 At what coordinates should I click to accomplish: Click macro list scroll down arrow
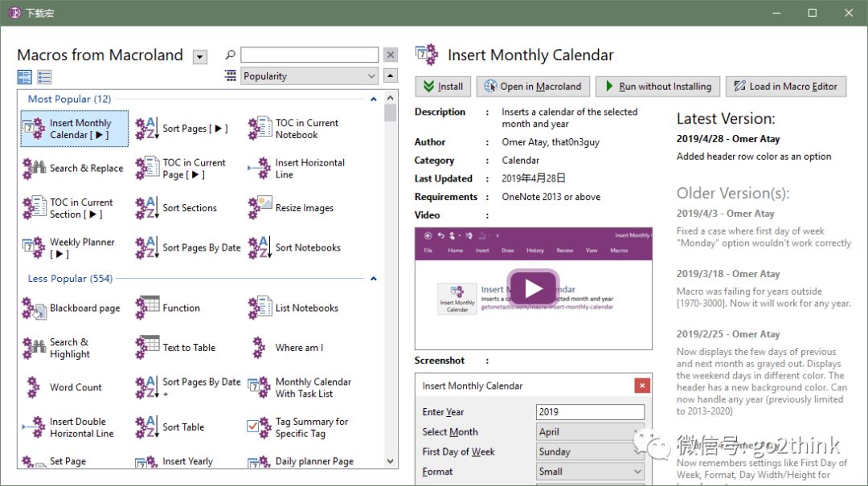[391, 461]
